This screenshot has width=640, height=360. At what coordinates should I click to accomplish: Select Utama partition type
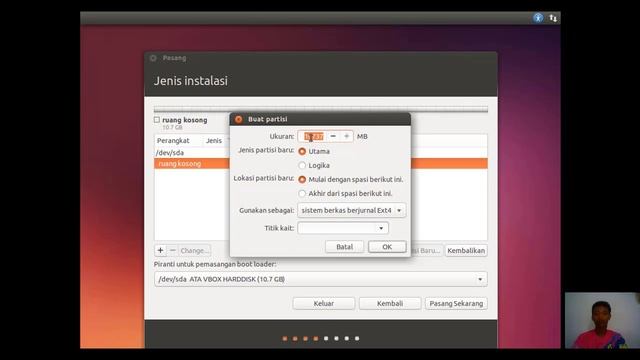click(302, 151)
